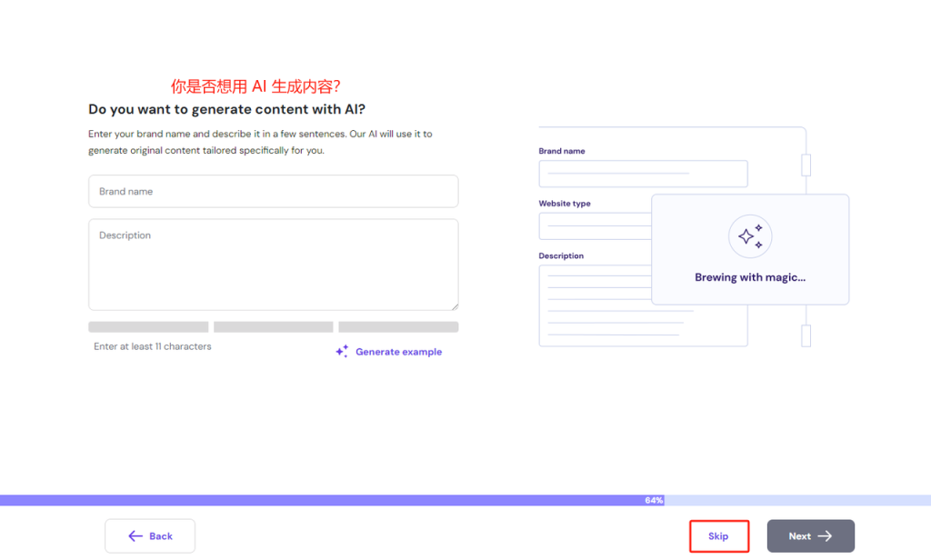Open the Generate example link
Image resolution: width=931 pixels, height=560 pixels.
tap(398, 352)
